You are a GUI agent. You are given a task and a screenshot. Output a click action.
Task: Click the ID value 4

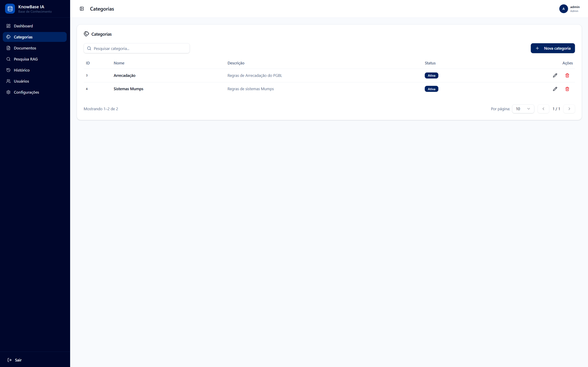click(87, 89)
